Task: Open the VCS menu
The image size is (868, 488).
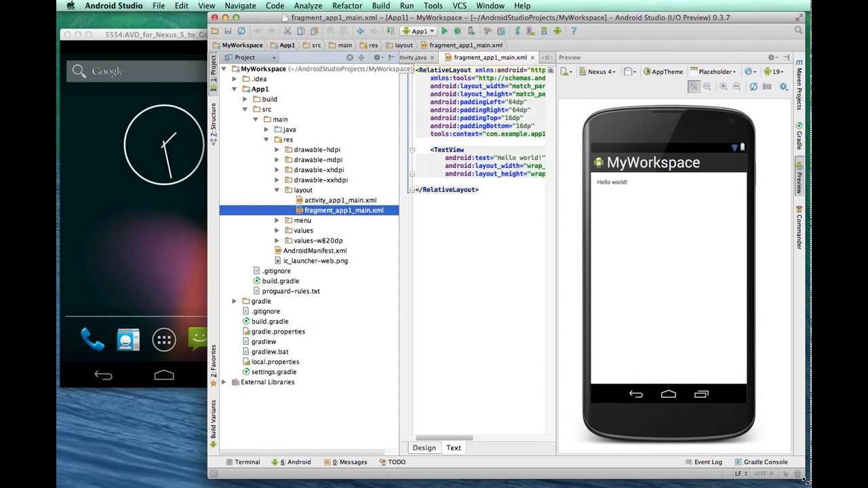Action: (460, 5)
